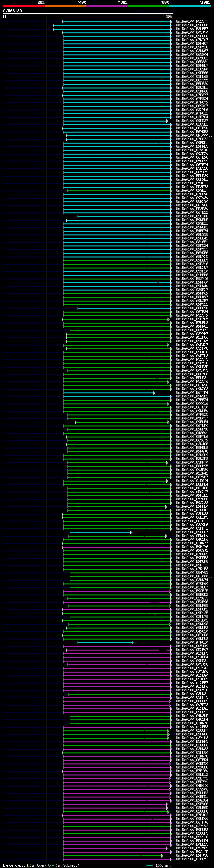Select hit UniRef100_P52578

point(192,187)
